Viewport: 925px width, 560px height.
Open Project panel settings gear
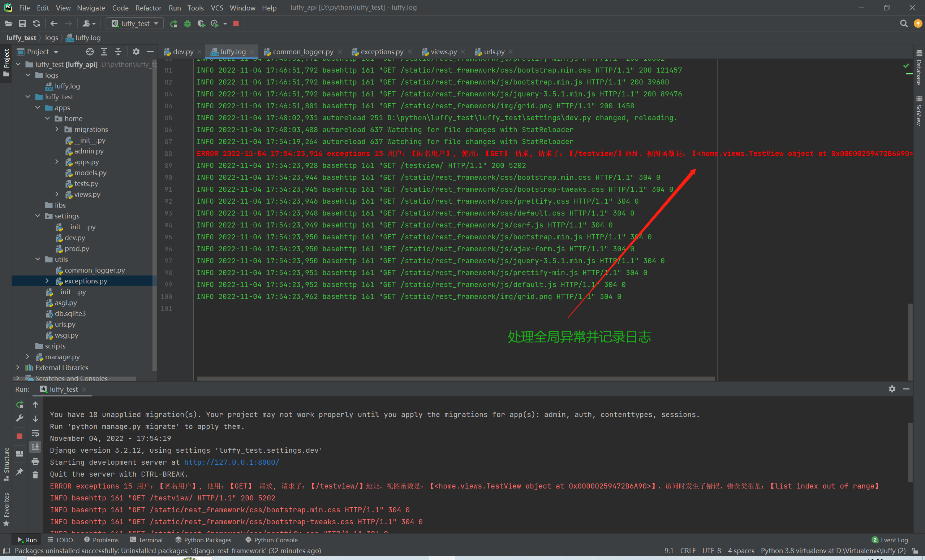[136, 52]
